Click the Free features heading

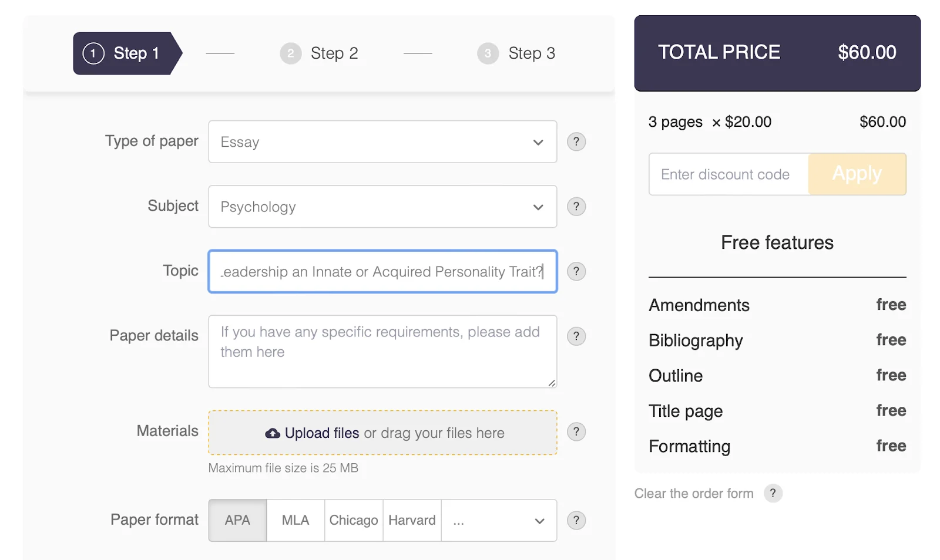tap(777, 242)
